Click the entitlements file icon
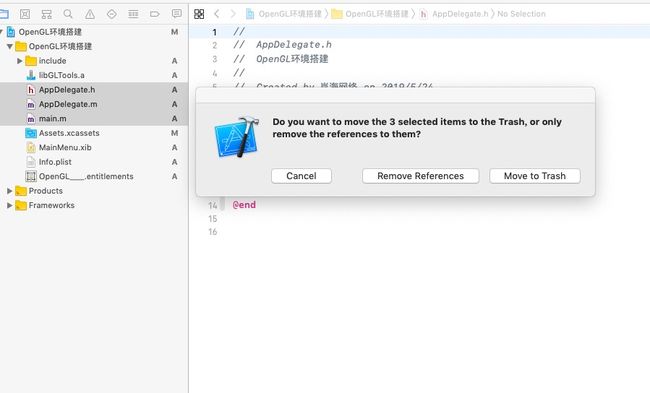The image size is (650, 393). [x=31, y=176]
